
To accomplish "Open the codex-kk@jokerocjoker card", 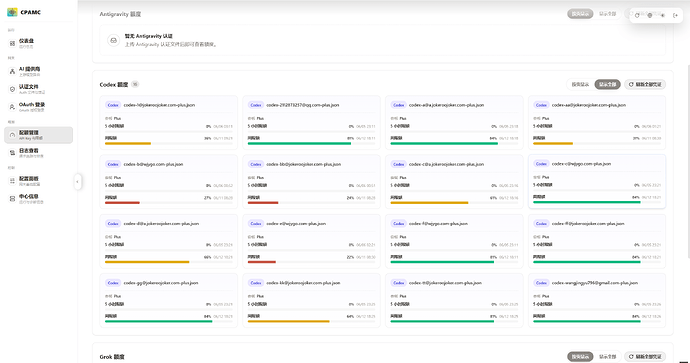I will [311, 300].
